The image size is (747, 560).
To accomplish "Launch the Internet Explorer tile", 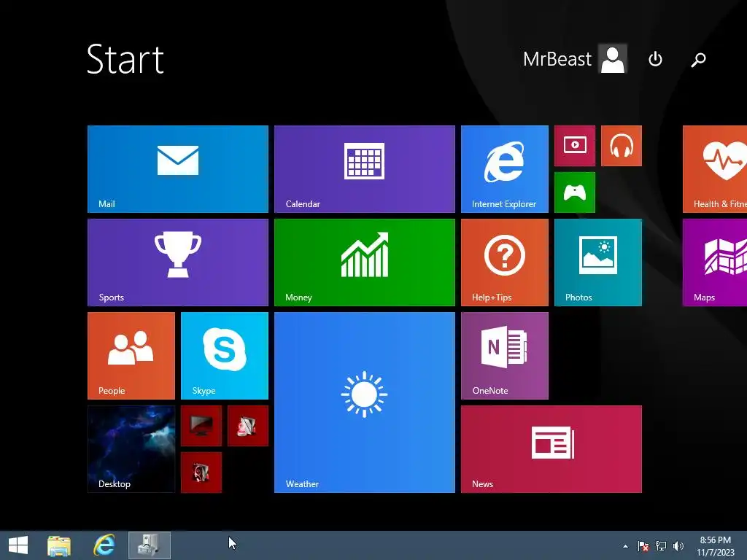I will (x=505, y=169).
